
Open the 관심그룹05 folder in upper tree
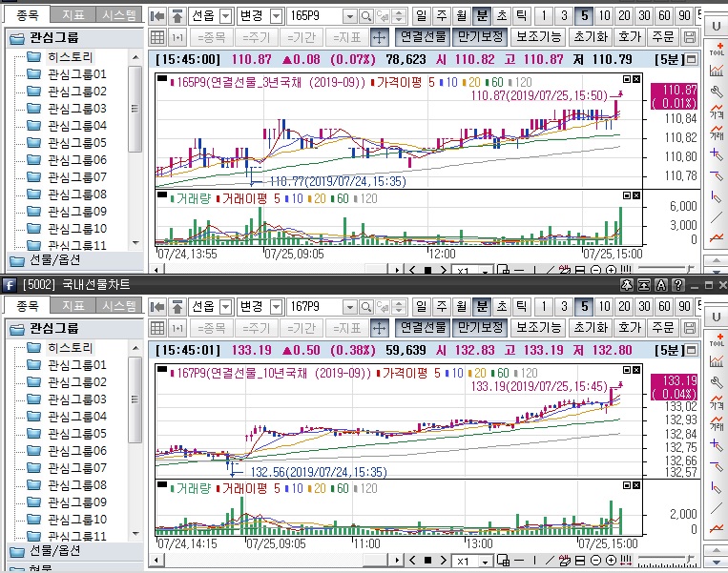tap(76, 142)
